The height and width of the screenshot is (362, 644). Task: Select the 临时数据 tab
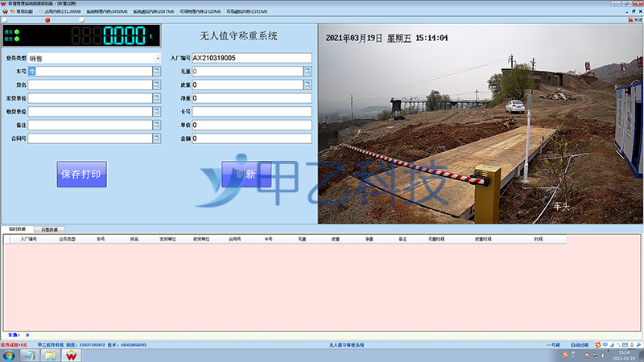[17, 229]
